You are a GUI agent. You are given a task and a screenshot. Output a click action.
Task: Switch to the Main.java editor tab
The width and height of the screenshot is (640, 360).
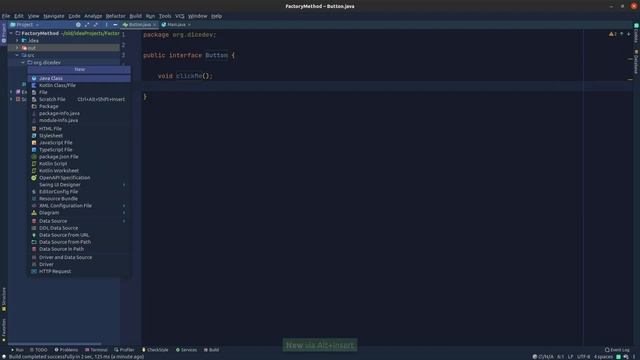pyautogui.click(x=176, y=24)
